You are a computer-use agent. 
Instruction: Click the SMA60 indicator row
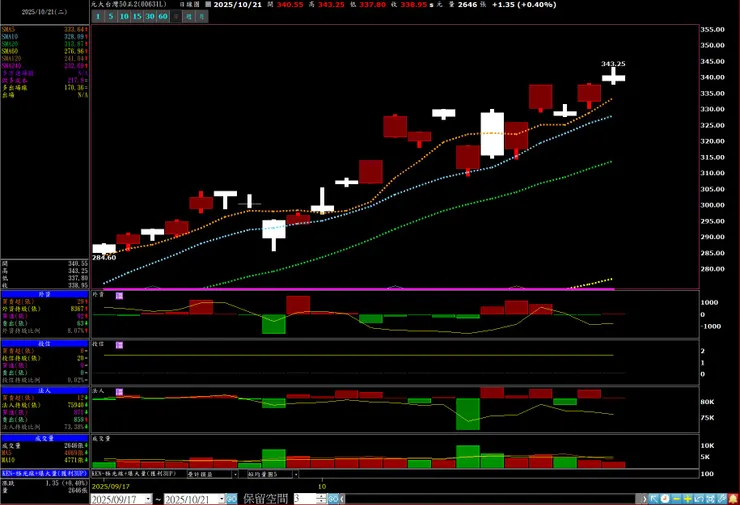(44, 51)
